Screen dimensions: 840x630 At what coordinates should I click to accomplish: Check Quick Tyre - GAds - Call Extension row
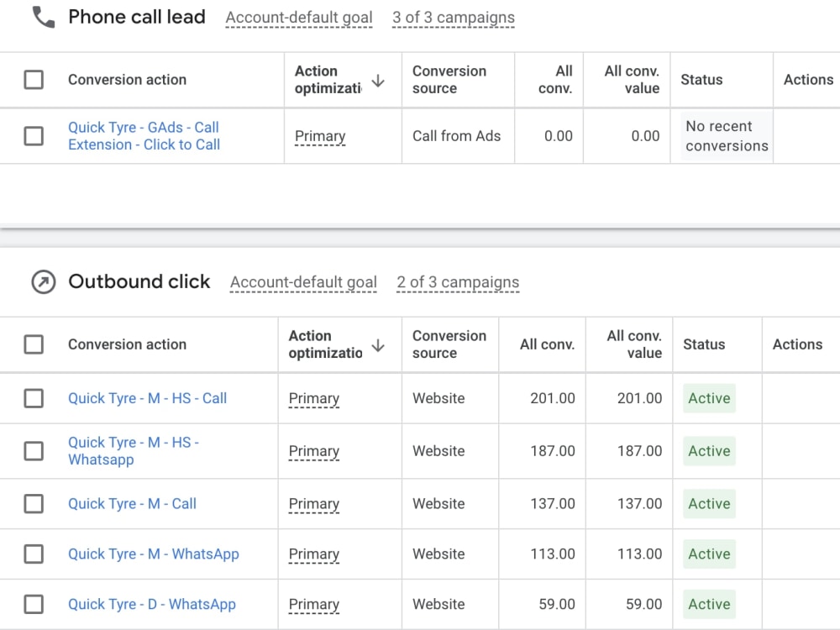coord(34,136)
